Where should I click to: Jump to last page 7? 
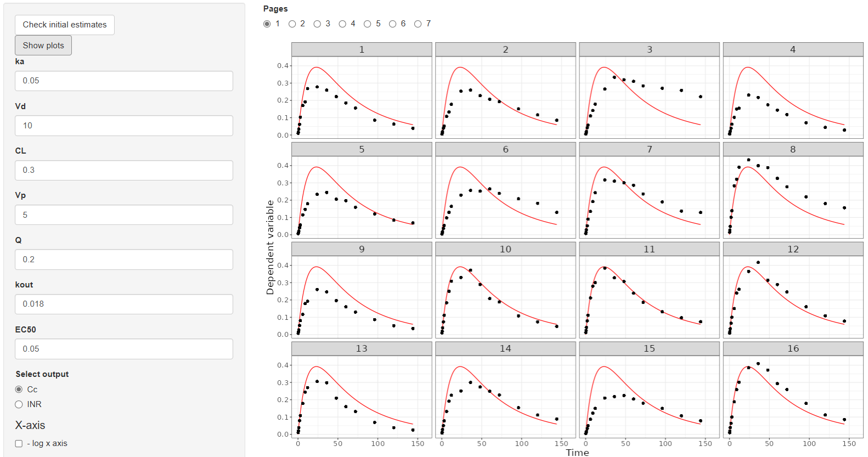[418, 24]
